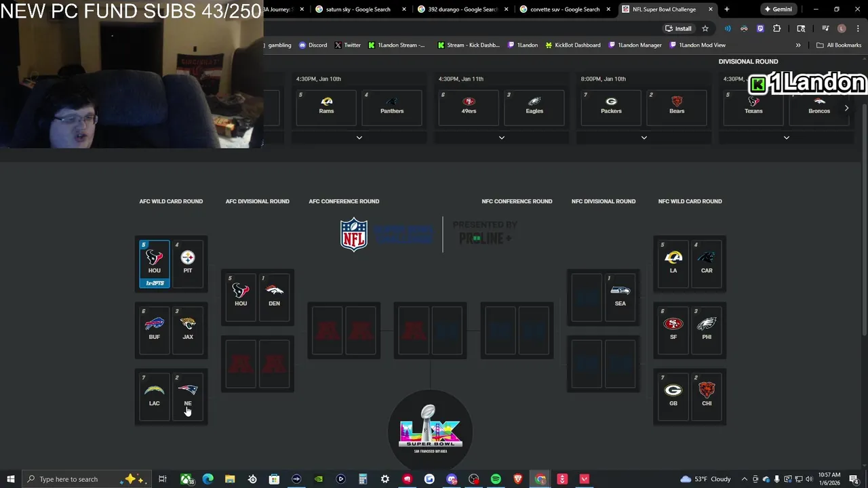Click the Install app button
This screenshot has width=868, height=488.
coord(679,28)
